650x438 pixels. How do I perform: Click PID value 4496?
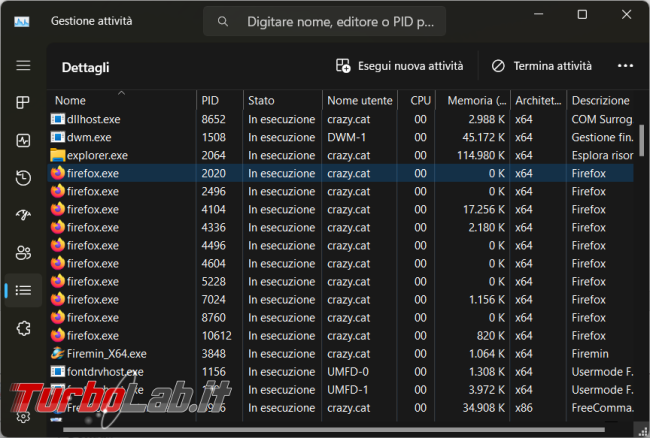coord(213,245)
